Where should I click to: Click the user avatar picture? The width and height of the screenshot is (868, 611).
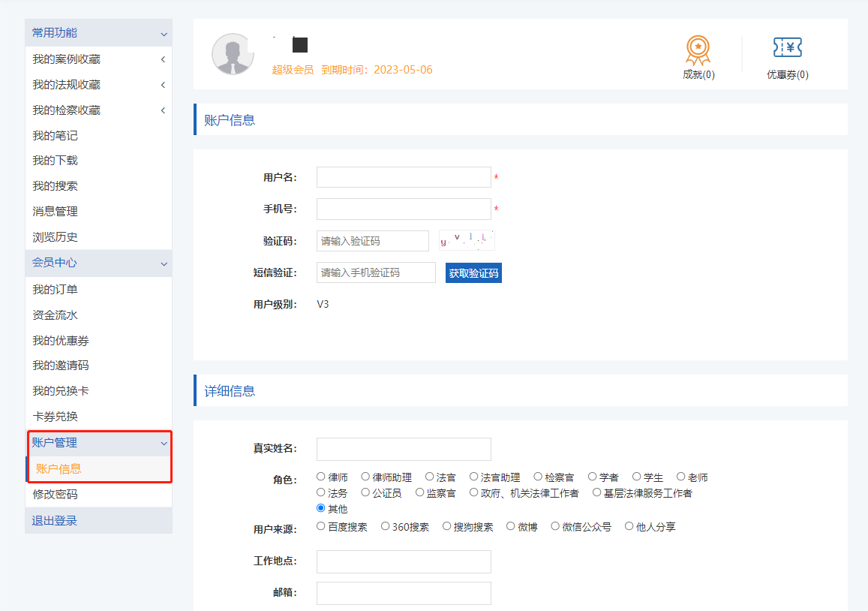click(233, 54)
